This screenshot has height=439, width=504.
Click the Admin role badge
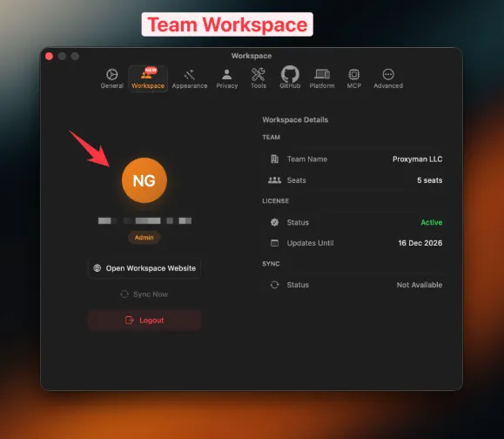tap(144, 237)
